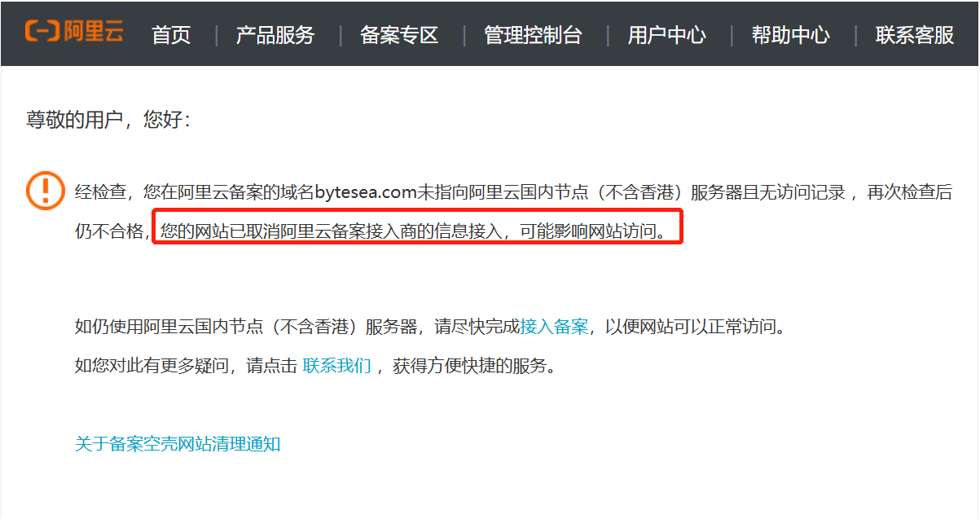
Task: Click the 如仍使用阿里云国内节点 sentence
Action: (433, 328)
